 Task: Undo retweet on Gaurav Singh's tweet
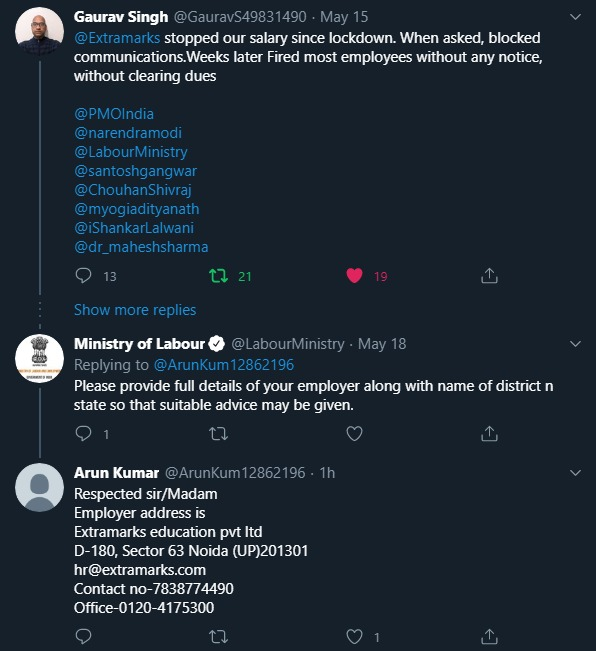coord(218,276)
